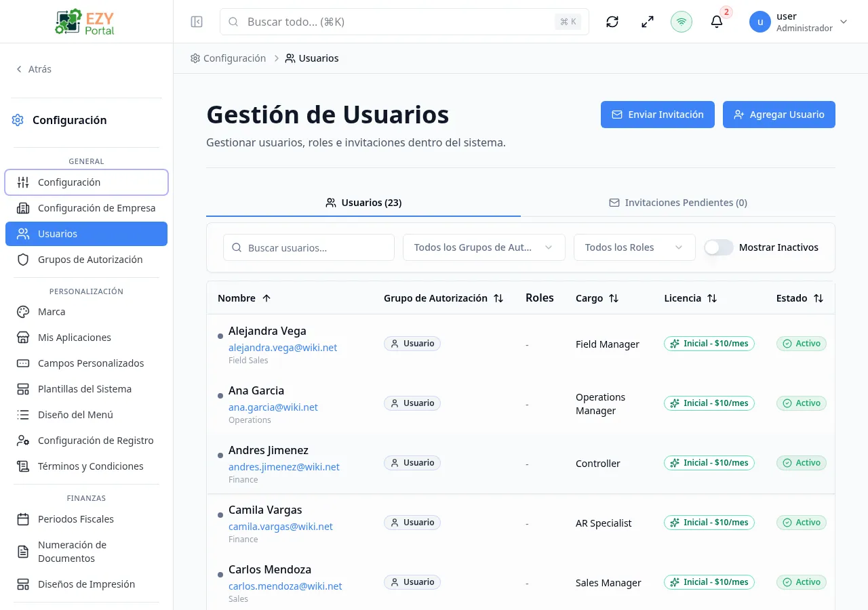Switch to Invitaciones Pendientes (0) tab

678,203
